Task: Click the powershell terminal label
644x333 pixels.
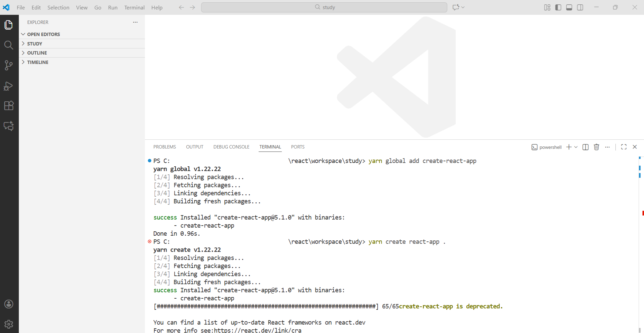Action: click(546, 147)
